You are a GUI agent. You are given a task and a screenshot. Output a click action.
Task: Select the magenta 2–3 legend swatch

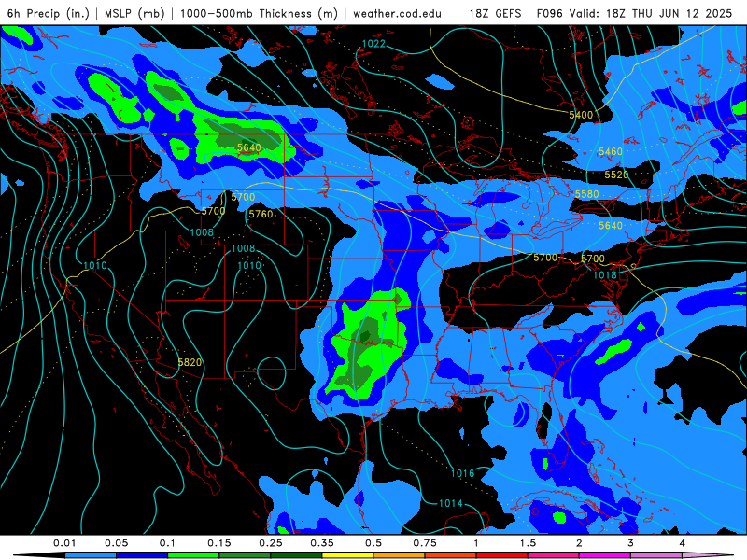coord(605,555)
